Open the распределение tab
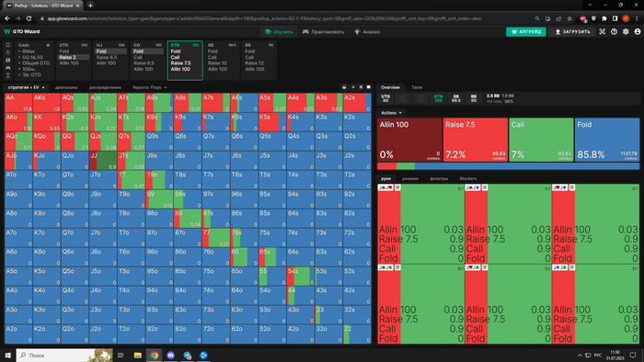The height and width of the screenshot is (362, 644). click(x=105, y=87)
